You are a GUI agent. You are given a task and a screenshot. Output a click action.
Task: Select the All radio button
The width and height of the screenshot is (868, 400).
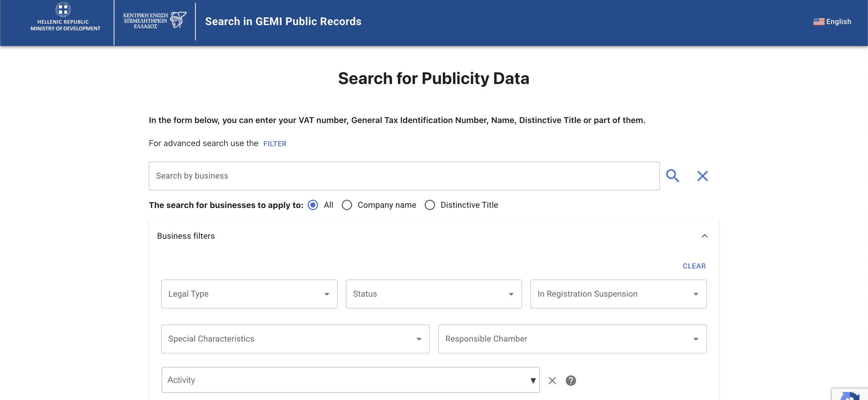click(x=313, y=205)
